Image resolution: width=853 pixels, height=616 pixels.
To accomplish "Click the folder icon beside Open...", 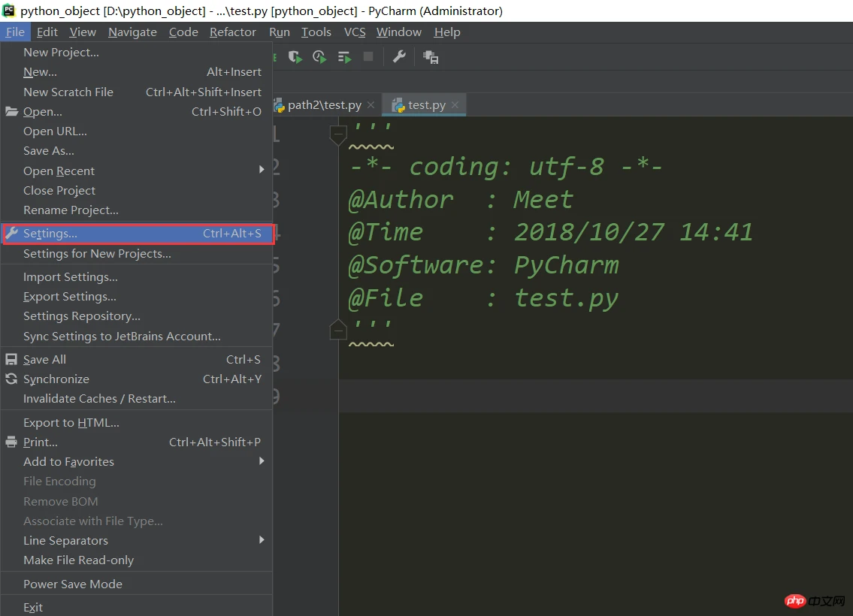I will click(11, 111).
